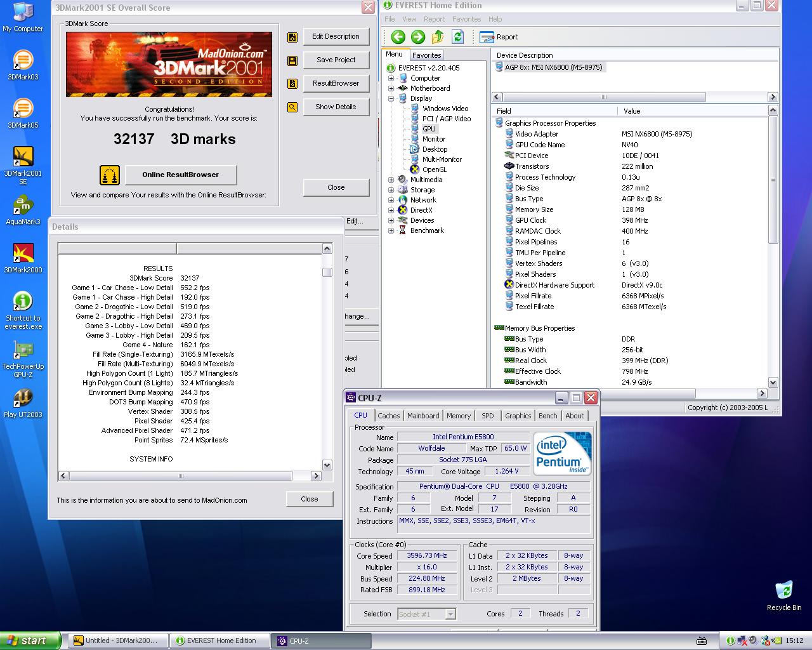Expand the Network tree node
The height and width of the screenshot is (650, 812).
click(x=391, y=200)
